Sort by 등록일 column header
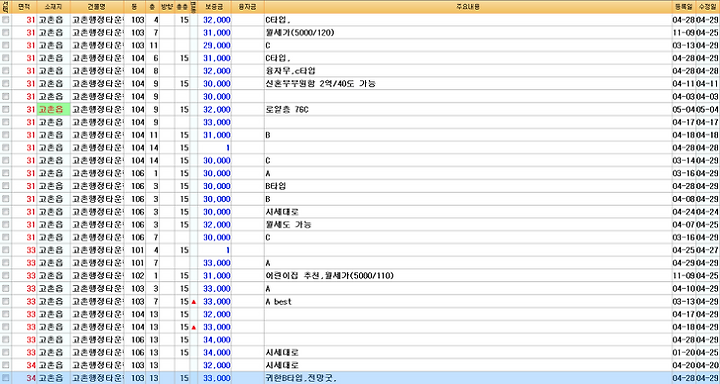This screenshot has width=720, height=384. [x=684, y=7]
